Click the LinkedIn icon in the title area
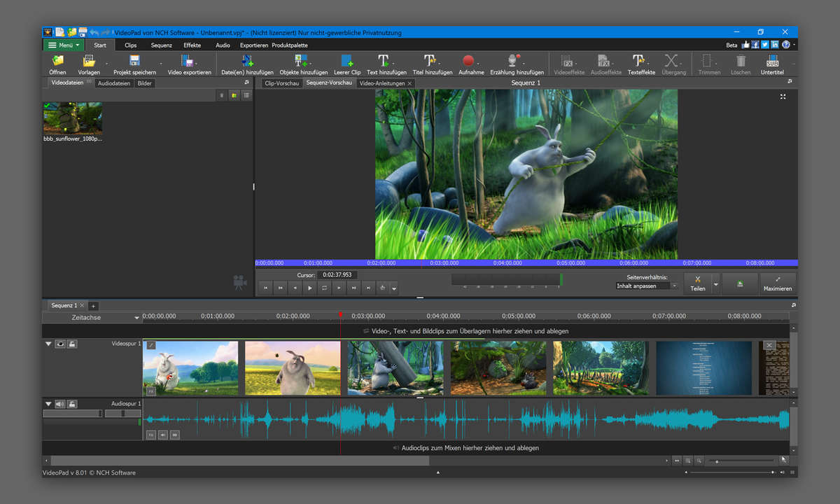This screenshot has height=504, width=840. [x=775, y=45]
